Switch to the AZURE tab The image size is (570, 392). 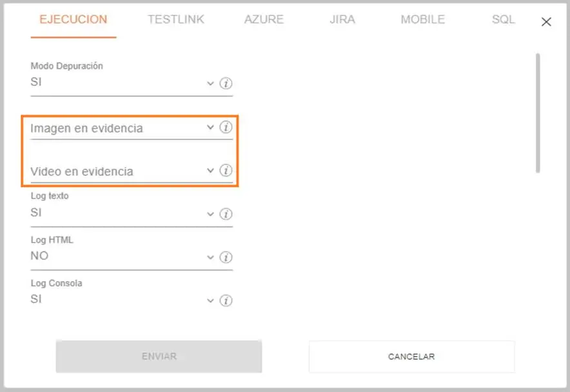(264, 19)
